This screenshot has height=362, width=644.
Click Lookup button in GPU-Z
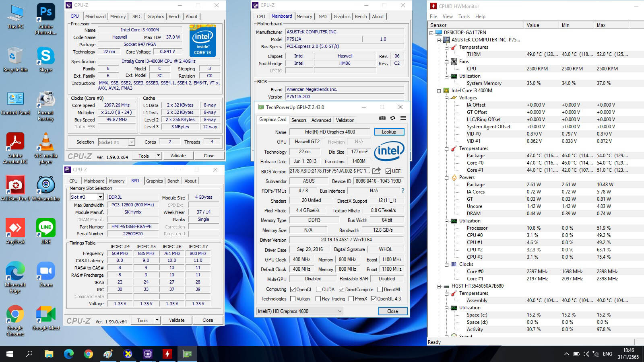pos(389,132)
